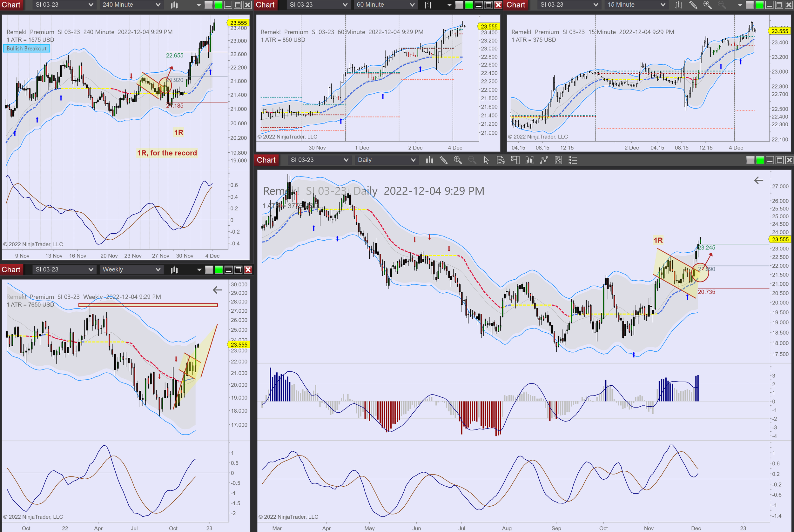Open the Weekly interval dropdown
Screen dimensions: 794x532
click(x=131, y=270)
